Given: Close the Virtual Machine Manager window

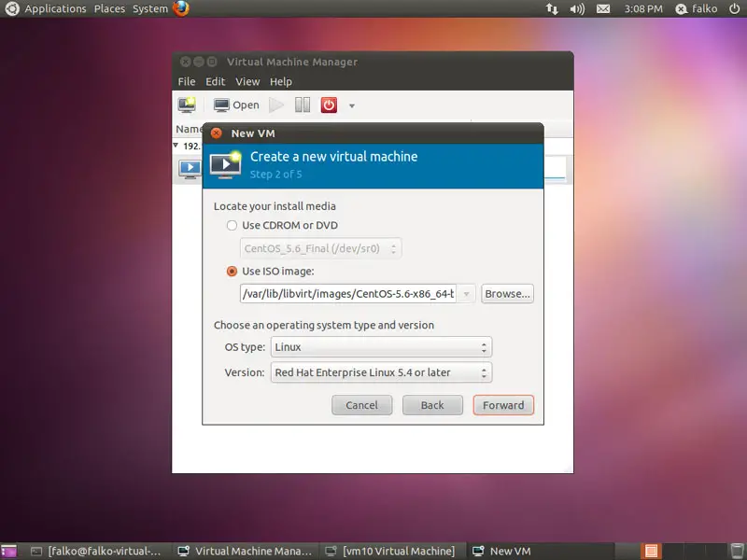Looking at the screenshot, I should coord(185,62).
